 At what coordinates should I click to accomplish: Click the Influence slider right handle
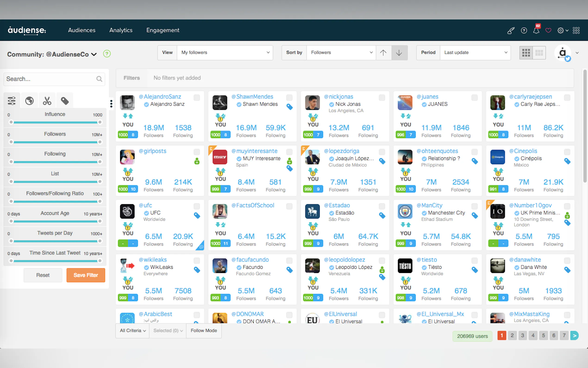[100, 122]
